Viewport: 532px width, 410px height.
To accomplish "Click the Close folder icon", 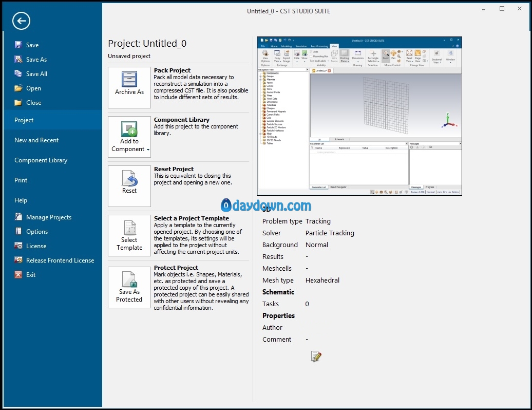I will coord(18,103).
